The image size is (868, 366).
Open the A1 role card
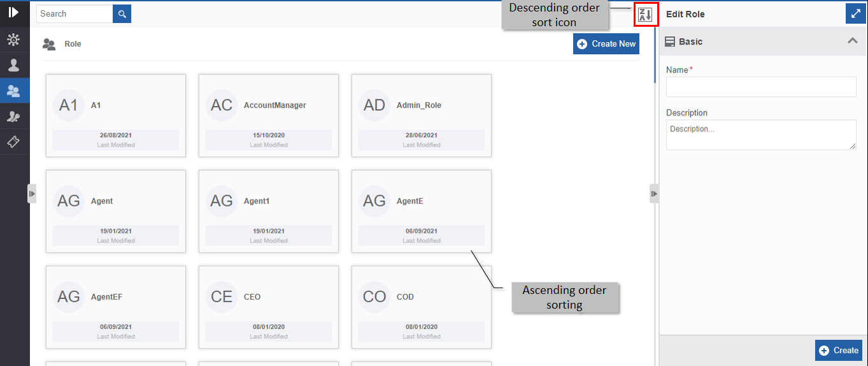(x=116, y=115)
